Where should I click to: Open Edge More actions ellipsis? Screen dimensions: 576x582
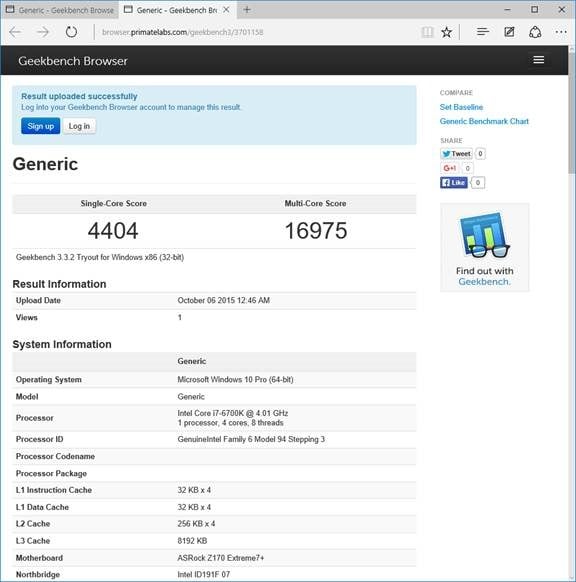[x=561, y=32]
